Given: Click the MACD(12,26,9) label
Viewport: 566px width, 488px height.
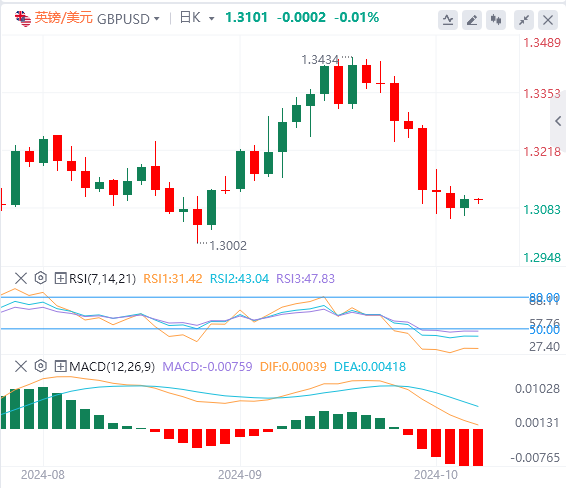Looking at the screenshot, I should 112,367.
